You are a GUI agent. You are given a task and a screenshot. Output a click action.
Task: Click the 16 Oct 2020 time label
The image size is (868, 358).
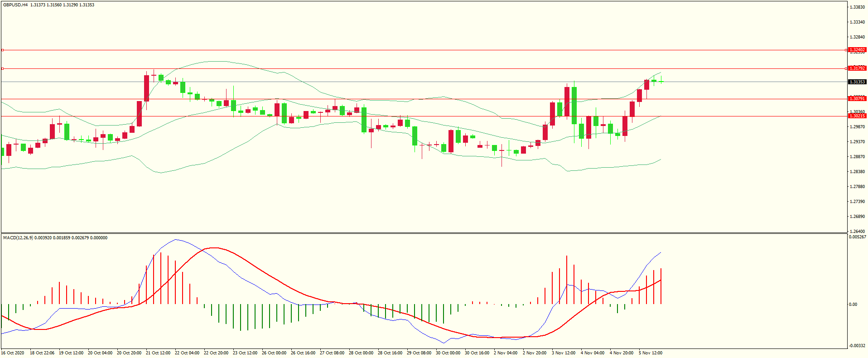click(13, 353)
